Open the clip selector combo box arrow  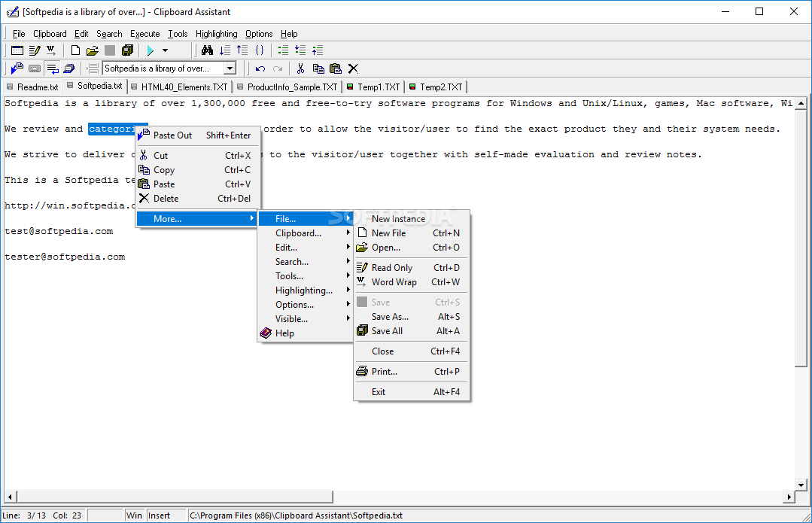(230, 68)
